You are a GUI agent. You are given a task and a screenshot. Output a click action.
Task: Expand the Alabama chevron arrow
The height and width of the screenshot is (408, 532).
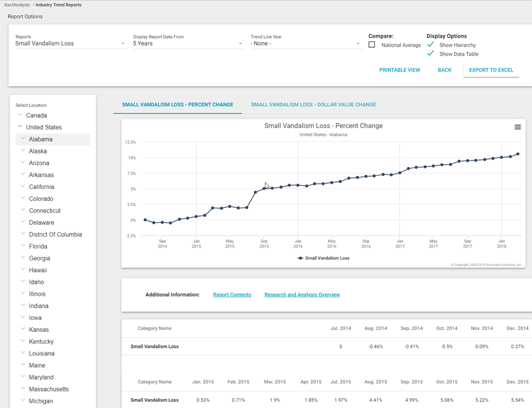[23, 139]
